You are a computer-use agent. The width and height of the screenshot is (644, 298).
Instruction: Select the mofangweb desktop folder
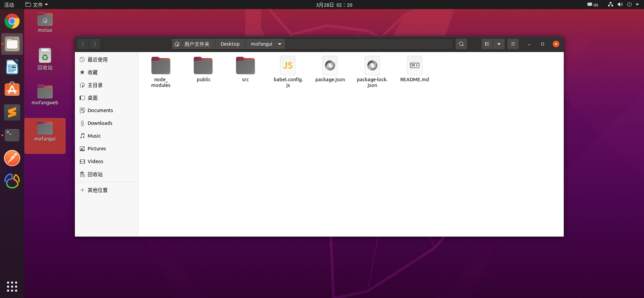(45, 95)
